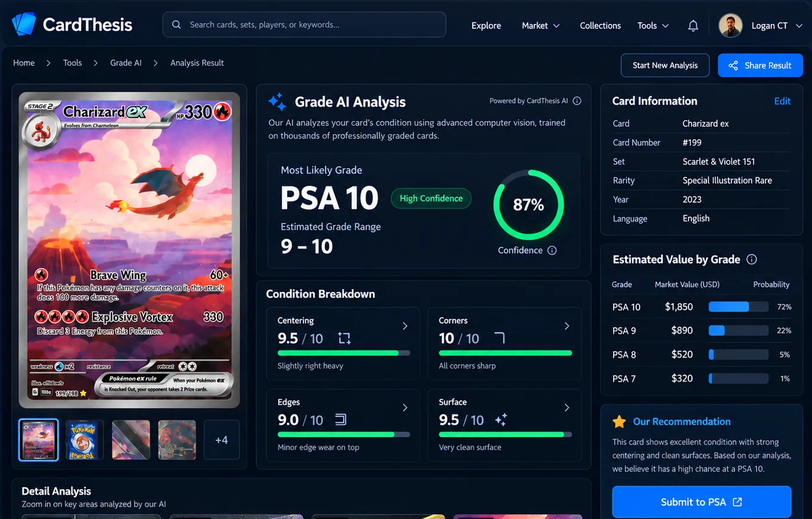
Task: Click the search cards input field
Action: click(304, 25)
